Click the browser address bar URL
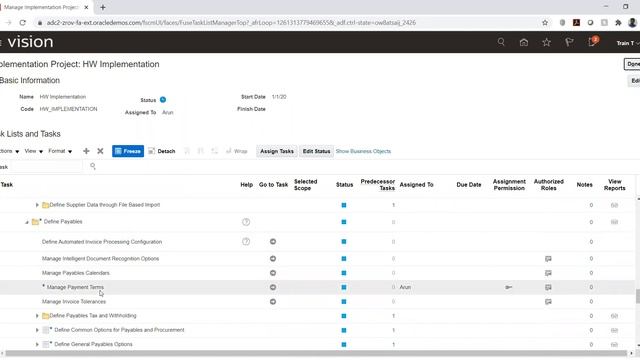The height and width of the screenshot is (360, 640). [x=231, y=23]
